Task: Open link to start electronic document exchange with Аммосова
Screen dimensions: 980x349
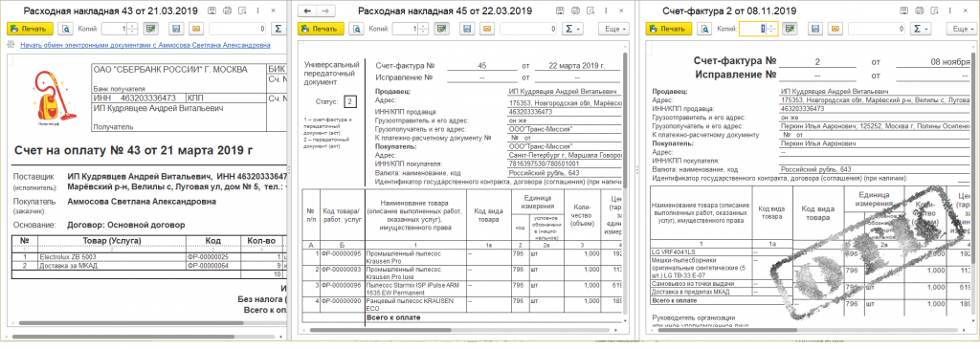Action: point(145,46)
